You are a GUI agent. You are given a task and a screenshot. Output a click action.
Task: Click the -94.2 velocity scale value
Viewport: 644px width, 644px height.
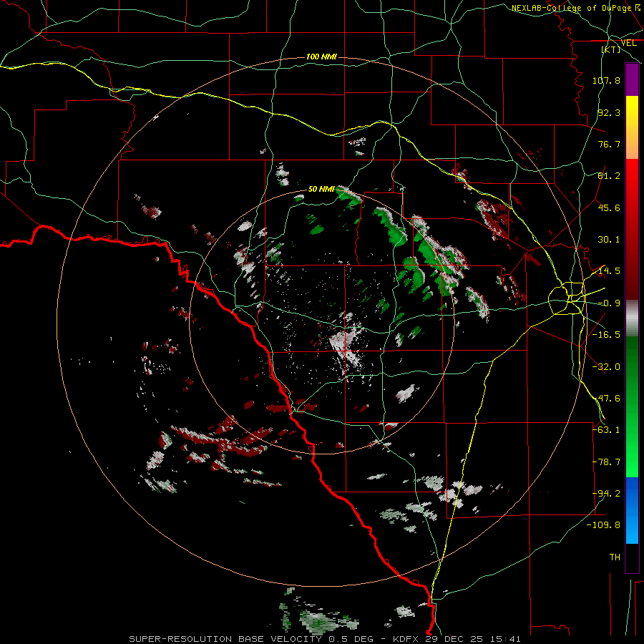coord(606,494)
